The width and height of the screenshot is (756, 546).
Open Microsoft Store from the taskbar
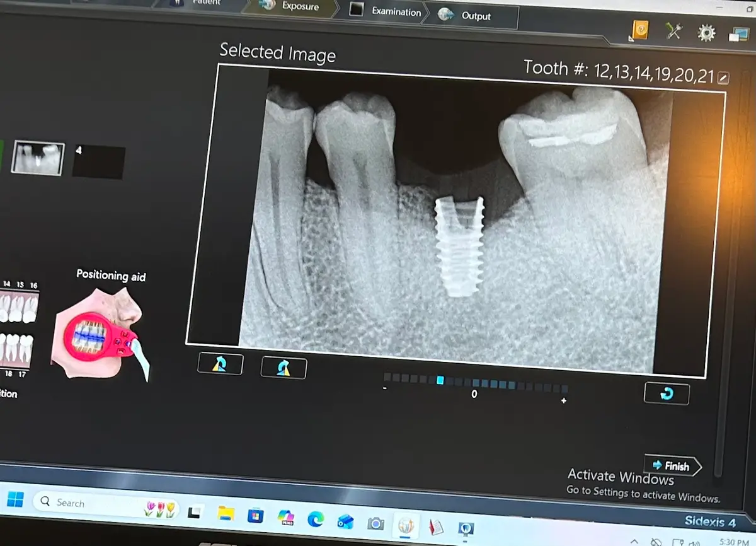[256, 516]
